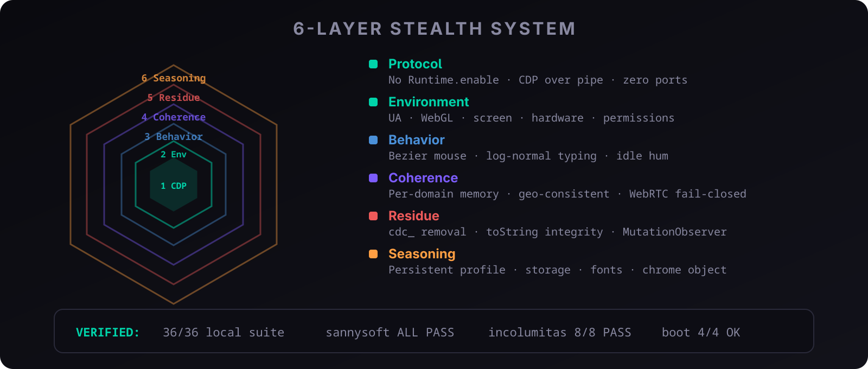Viewport: 868px width, 369px height.
Task: Select the Protocol heading
Action: coord(415,64)
